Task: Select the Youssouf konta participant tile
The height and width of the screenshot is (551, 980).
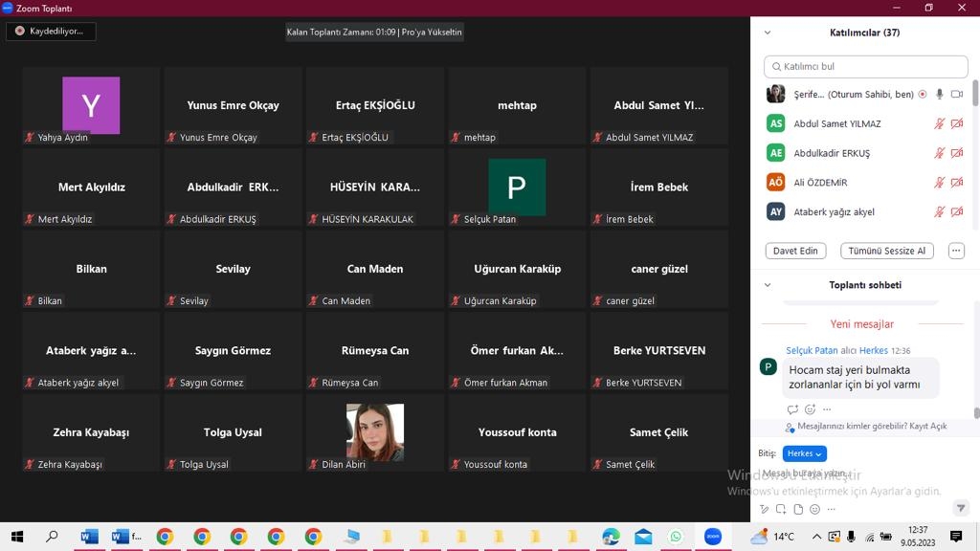Action: pyautogui.click(x=517, y=432)
